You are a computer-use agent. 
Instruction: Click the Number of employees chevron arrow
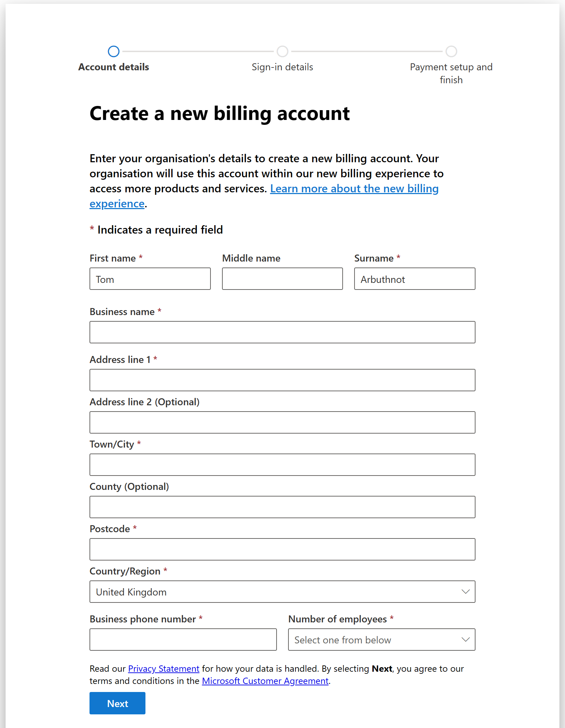point(465,640)
